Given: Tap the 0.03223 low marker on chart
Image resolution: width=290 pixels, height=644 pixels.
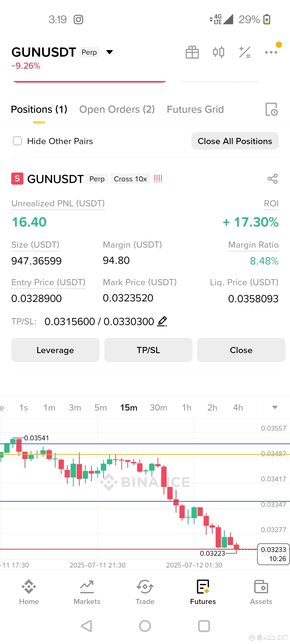Looking at the screenshot, I should (212, 553).
